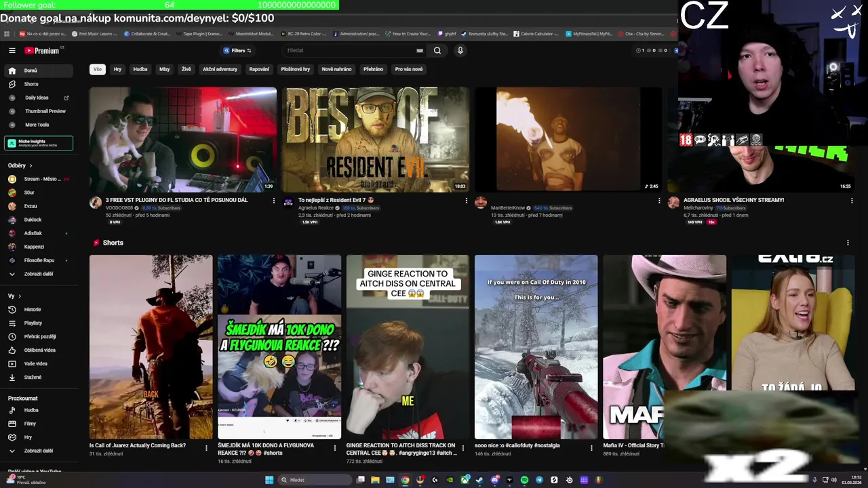Open Kappenzi subscription channel
The image size is (868, 488).
[x=39, y=247]
